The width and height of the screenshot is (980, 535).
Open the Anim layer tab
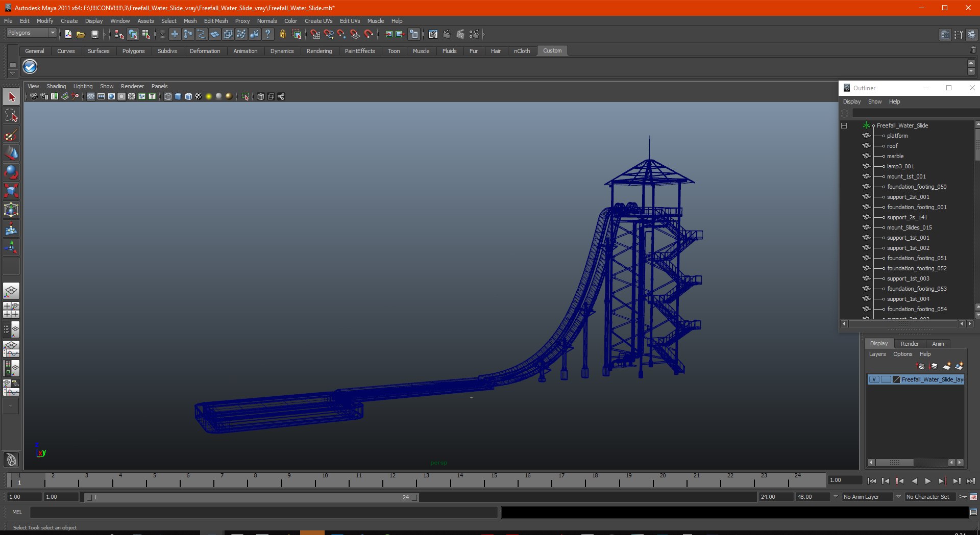[x=938, y=344]
